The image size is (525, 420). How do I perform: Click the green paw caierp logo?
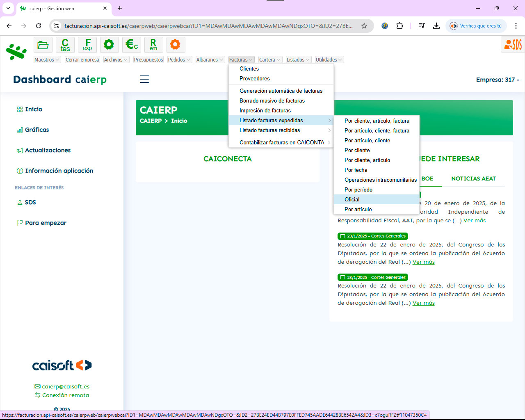(x=16, y=52)
